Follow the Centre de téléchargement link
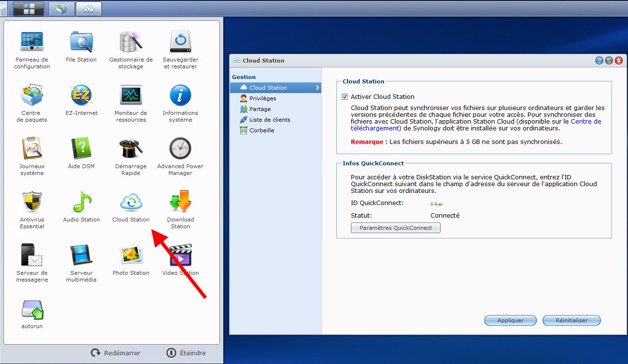This screenshot has width=628, height=364. coord(476,125)
